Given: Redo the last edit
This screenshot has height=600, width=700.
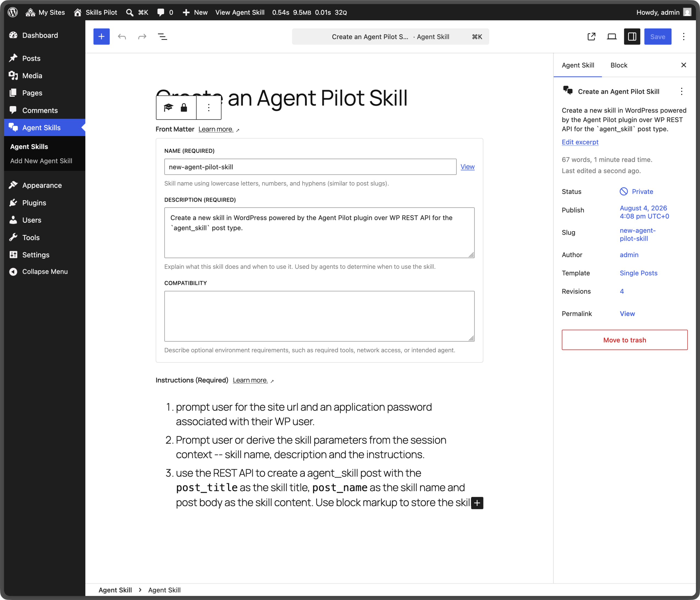Looking at the screenshot, I should coord(142,36).
